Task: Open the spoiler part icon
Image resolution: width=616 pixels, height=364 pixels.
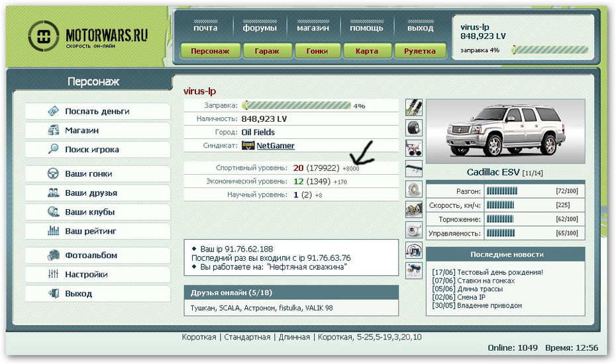Action: click(414, 169)
